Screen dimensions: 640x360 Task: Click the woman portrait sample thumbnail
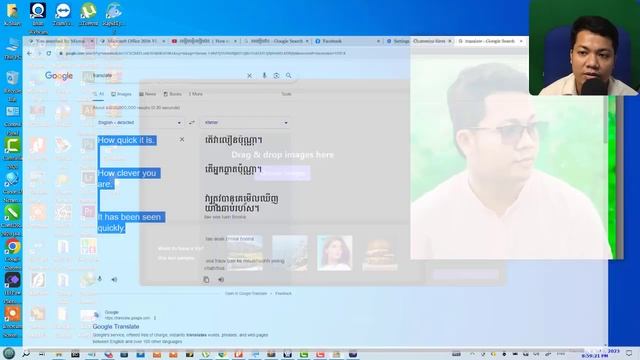pyautogui.click(x=334, y=253)
